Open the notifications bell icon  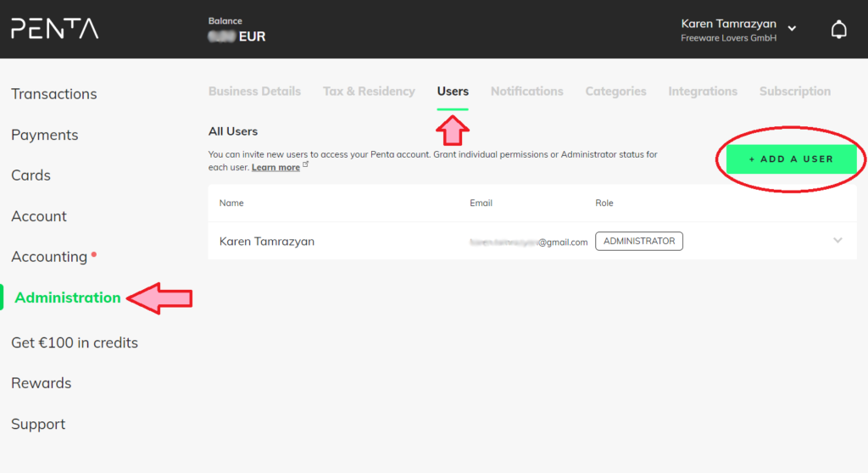click(x=838, y=30)
